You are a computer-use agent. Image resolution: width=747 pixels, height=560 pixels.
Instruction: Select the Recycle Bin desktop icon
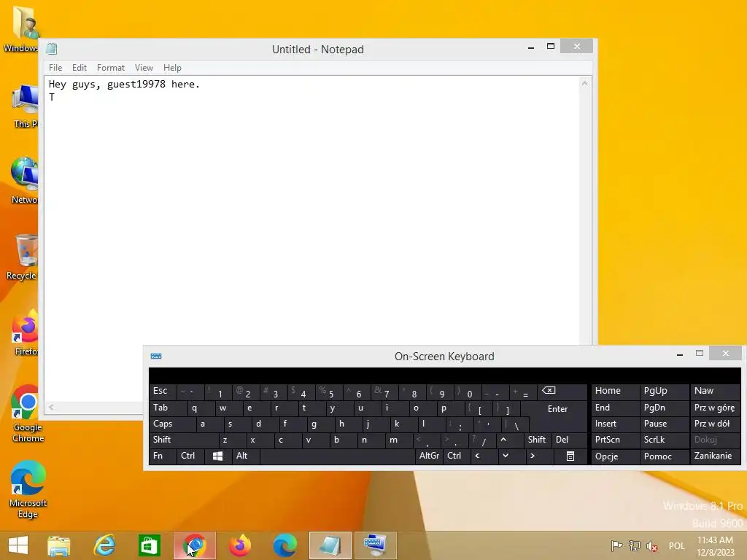point(21,257)
